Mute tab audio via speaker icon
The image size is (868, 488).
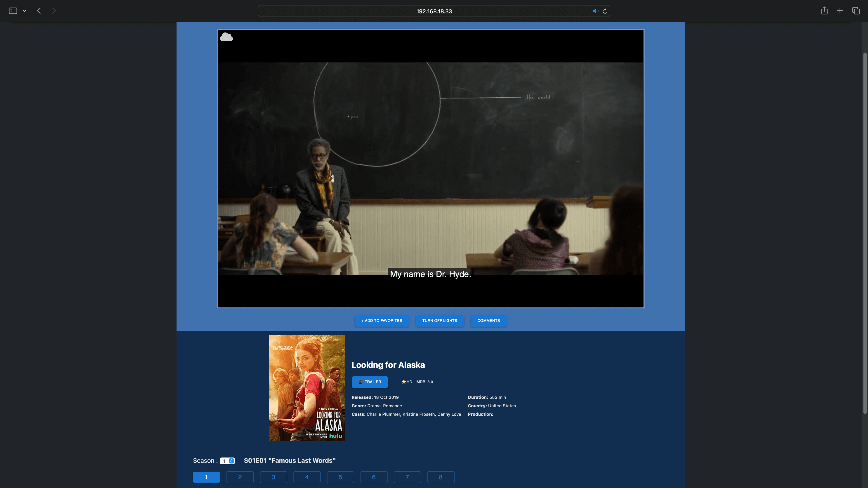coord(595,11)
